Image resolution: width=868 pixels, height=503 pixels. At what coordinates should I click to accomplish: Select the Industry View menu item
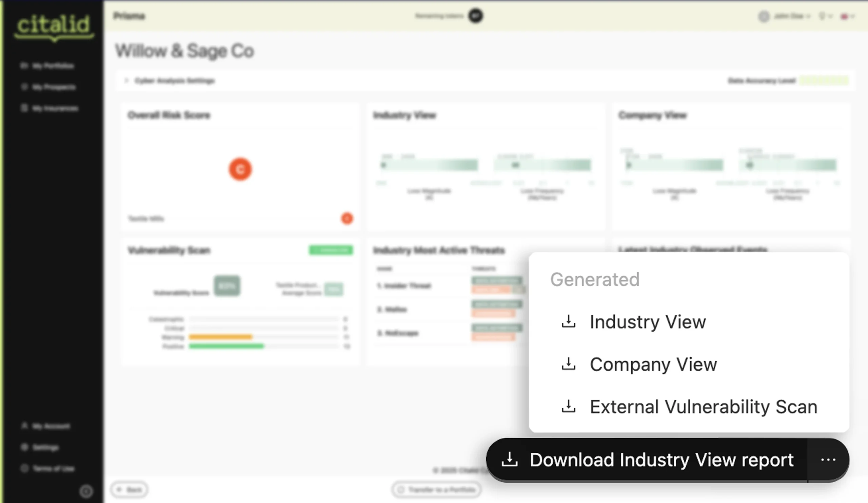point(648,321)
